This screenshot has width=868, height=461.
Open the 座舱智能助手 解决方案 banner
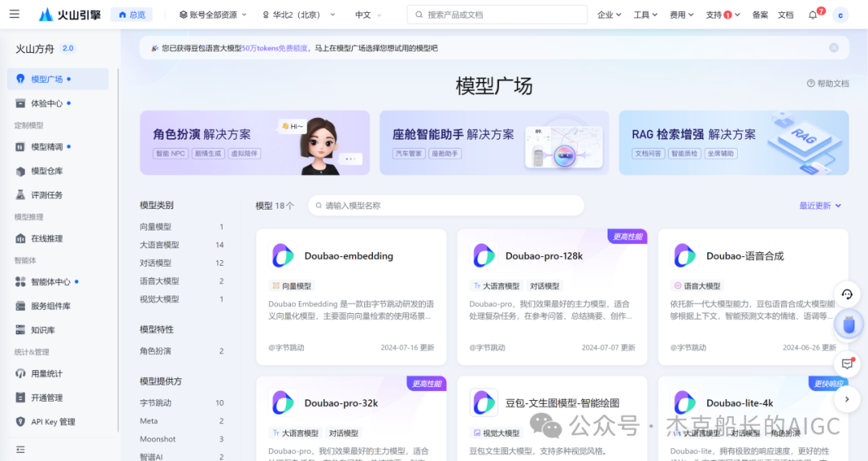(x=494, y=143)
